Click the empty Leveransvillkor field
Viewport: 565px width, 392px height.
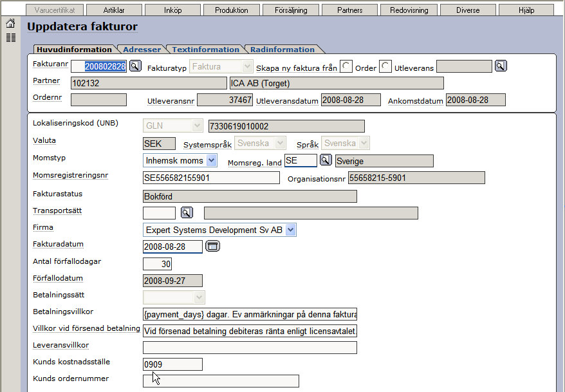pos(250,348)
